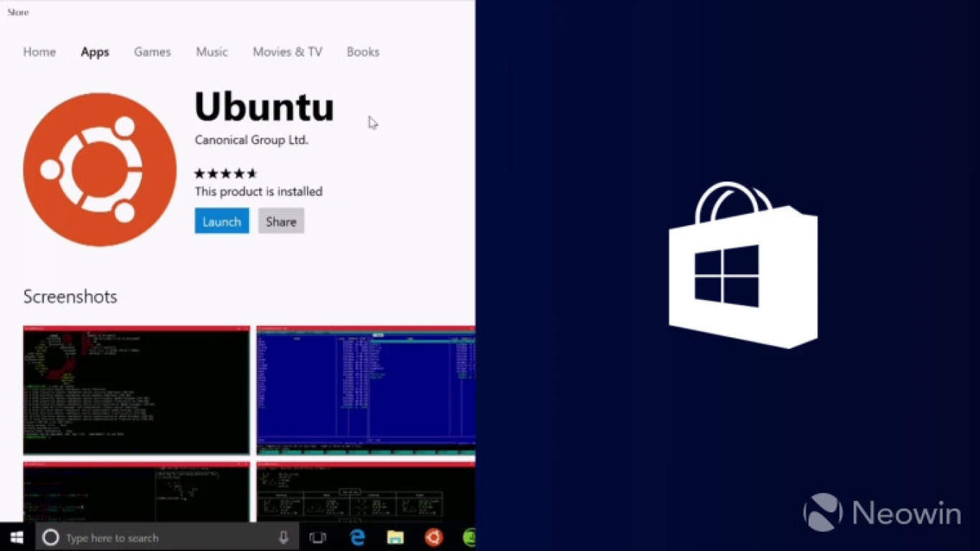Screen dimensions: 980x551
Task: Launch the Ubuntu app
Action: 222,221
